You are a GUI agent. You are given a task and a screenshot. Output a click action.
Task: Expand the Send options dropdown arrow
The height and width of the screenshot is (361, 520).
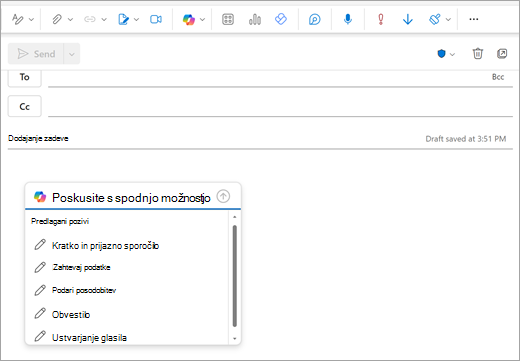(72, 54)
